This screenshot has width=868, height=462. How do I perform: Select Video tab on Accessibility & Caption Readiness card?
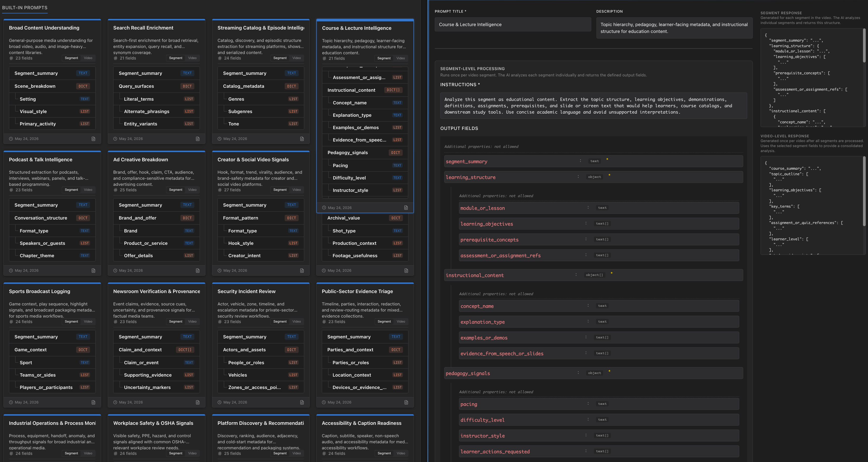pyautogui.click(x=401, y=454)
